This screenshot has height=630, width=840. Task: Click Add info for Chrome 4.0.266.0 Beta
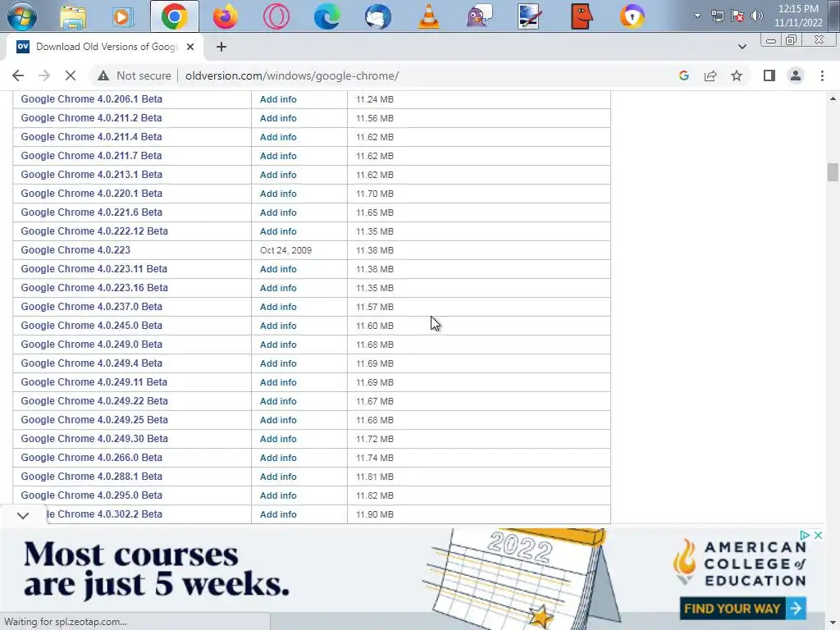[x=278, y=458]
